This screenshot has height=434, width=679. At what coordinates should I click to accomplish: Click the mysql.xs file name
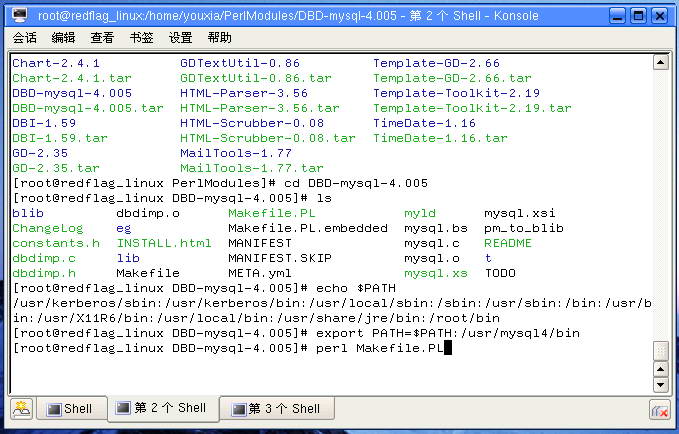point(436,274)
